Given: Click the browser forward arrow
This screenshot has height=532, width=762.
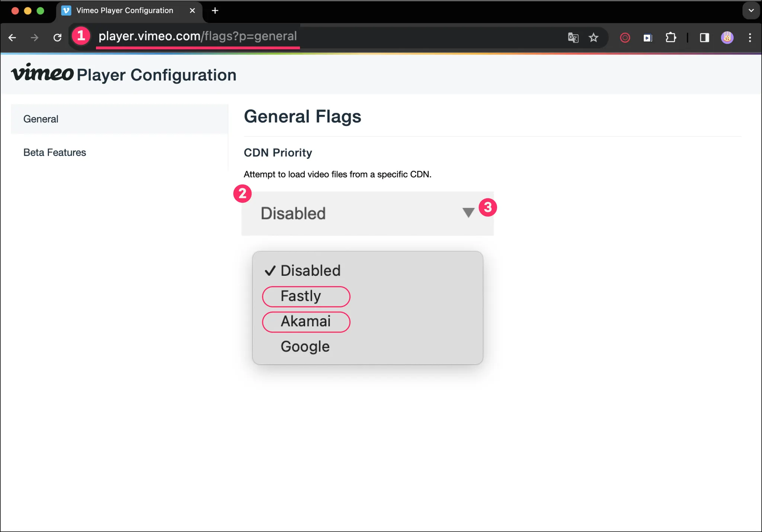Looking at the screenshot, I should tap(35, 38).
